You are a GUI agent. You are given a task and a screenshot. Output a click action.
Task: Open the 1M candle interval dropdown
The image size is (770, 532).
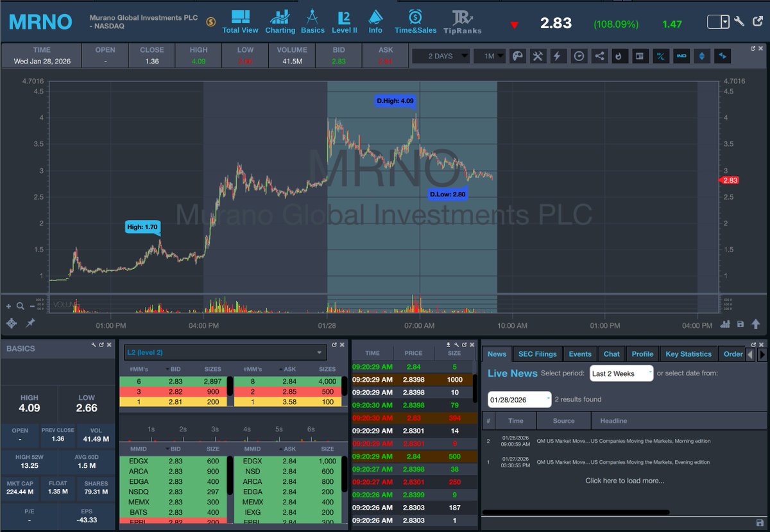(490, 56)
